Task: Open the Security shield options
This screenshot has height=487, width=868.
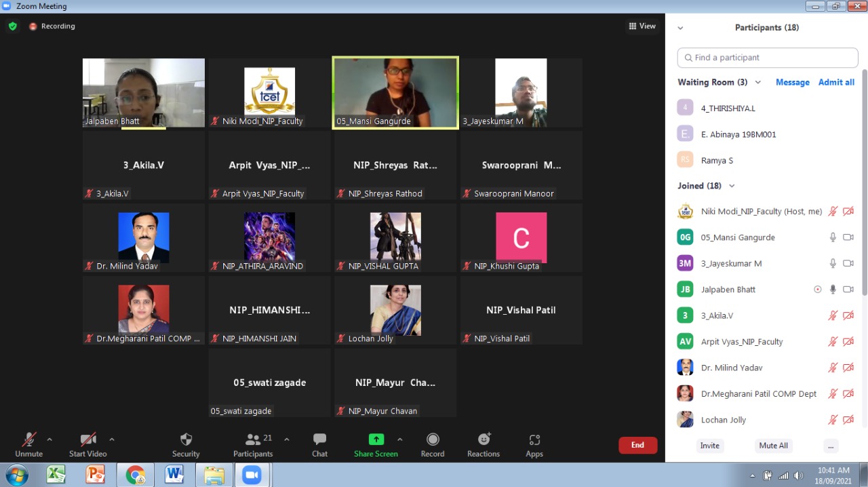Action: pyautogui.click(x=186, y=445)
